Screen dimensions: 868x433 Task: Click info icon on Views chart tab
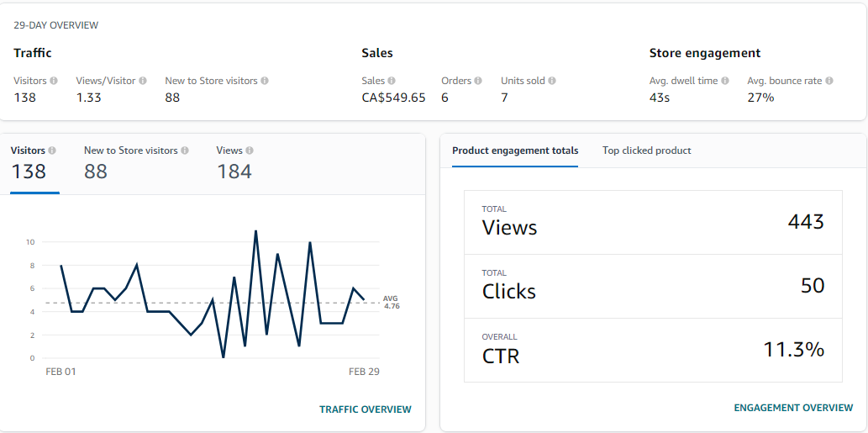click(250, 150)
